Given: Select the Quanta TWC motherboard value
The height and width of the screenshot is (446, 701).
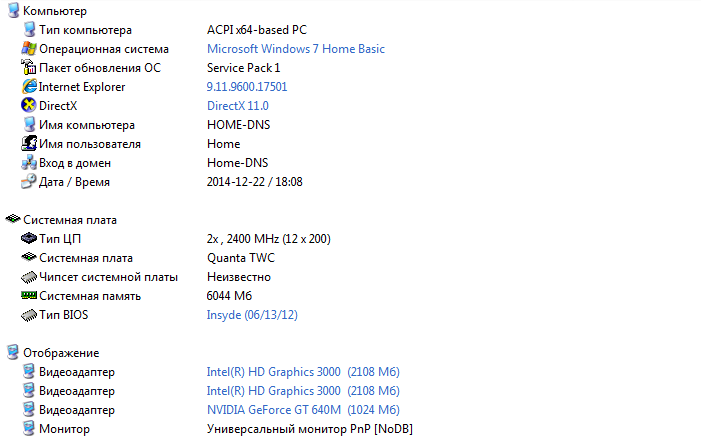Looking at the screenshot, I should click(x=240, y=258).
